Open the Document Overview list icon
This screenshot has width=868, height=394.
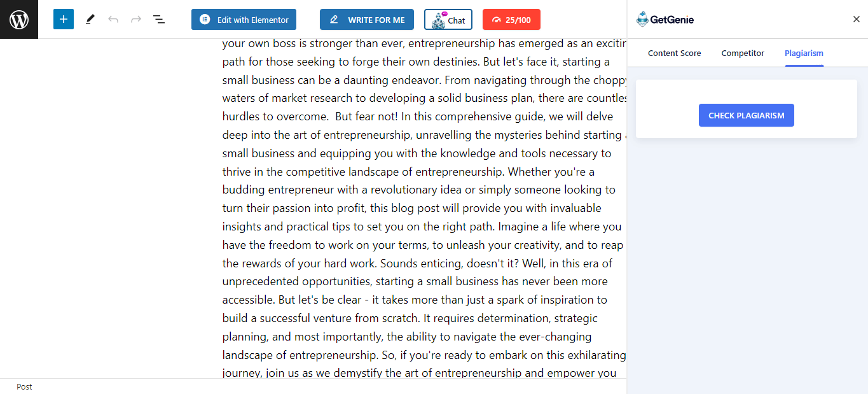(159, 19)
